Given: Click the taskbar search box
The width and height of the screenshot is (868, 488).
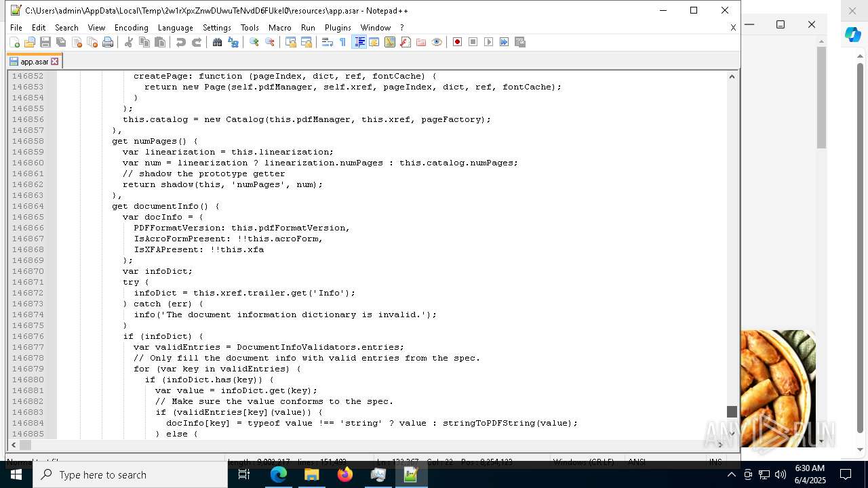Looking at the screenshot, I should pos(130,474).
